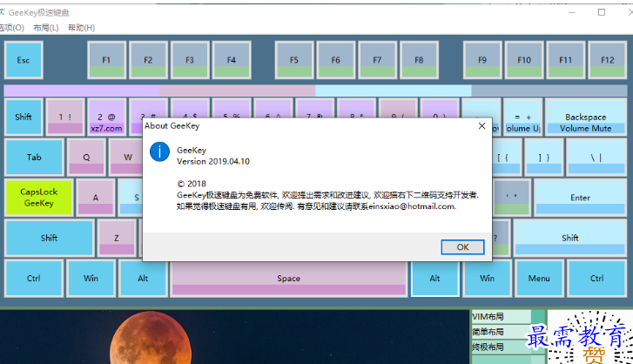The width and height of the screenshot is (633, 364).
Task: Open the 选项(O) menu
Action: tap(11, 28)
